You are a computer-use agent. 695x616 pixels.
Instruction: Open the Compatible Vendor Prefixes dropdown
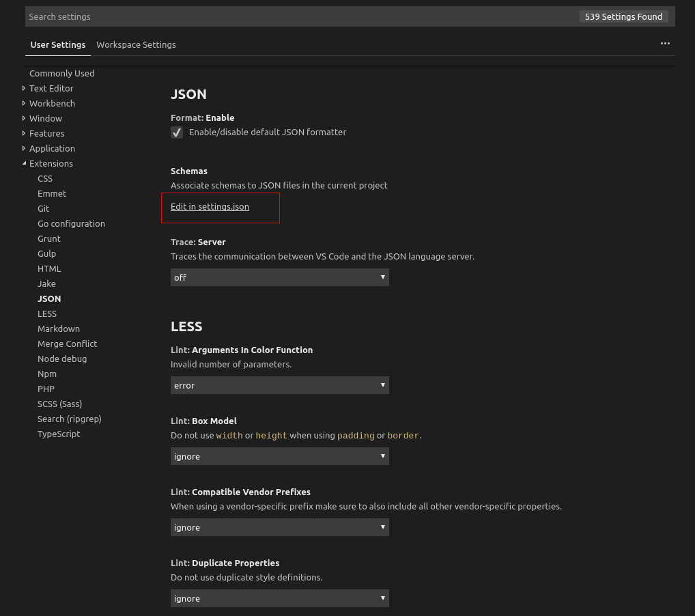[279, 527]
